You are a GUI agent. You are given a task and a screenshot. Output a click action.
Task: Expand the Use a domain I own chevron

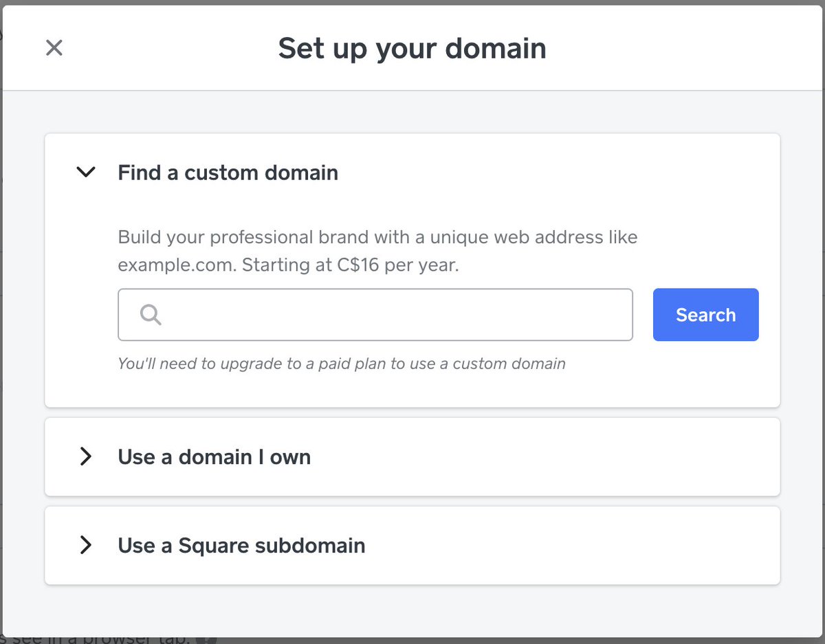coord(86,456)
